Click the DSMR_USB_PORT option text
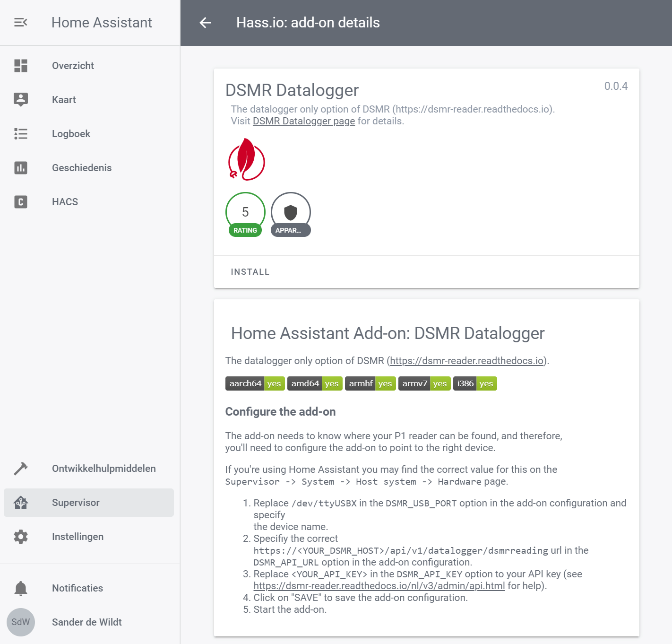This screenshot has height=644, width=672. click(x=421, y=504)
